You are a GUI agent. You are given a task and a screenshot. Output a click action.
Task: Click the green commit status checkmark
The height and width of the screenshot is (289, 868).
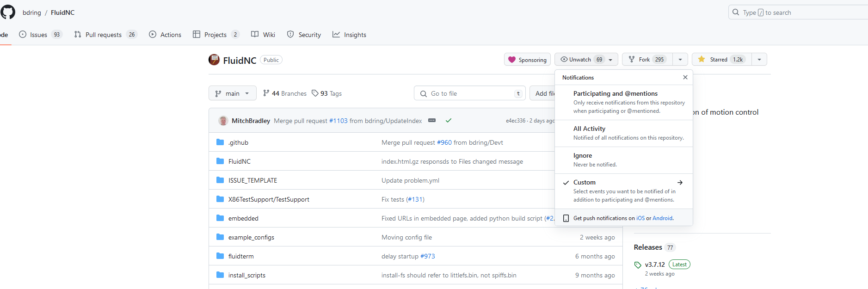pyautogui.click(x=448, y=120)
